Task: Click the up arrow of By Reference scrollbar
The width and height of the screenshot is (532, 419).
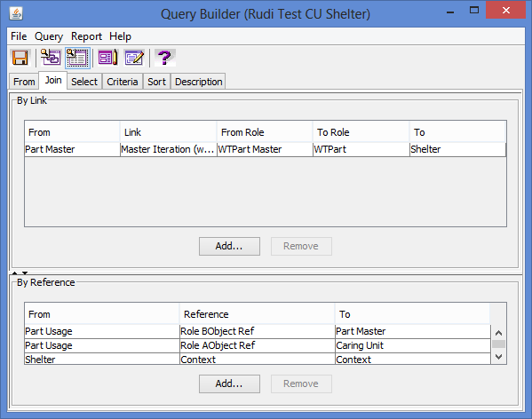Action: [x=499, y=333]
